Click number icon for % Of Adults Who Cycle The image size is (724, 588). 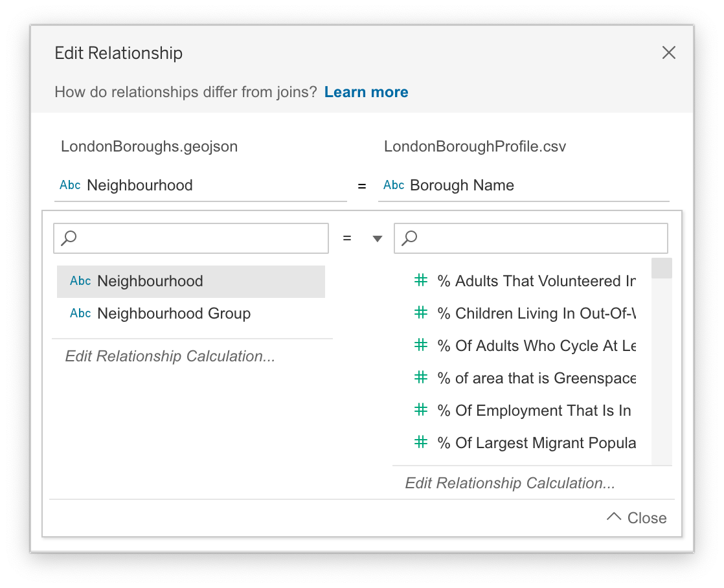421,345
